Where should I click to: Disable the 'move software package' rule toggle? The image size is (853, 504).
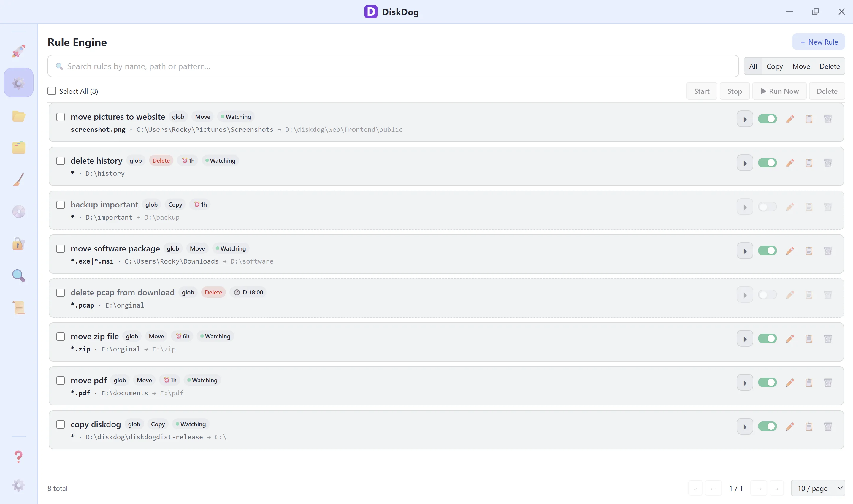point(768,250)
